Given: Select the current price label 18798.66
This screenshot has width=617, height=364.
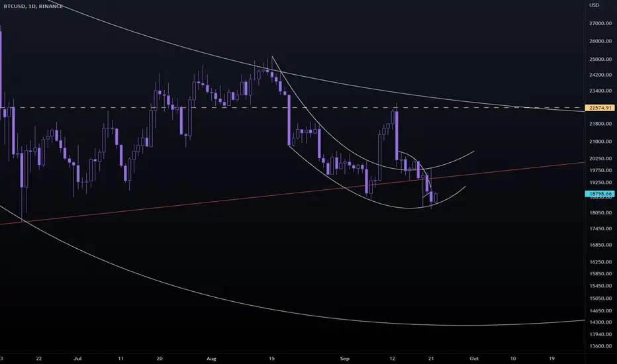Looking at the screenshot, I should click(x=600, y=194).
